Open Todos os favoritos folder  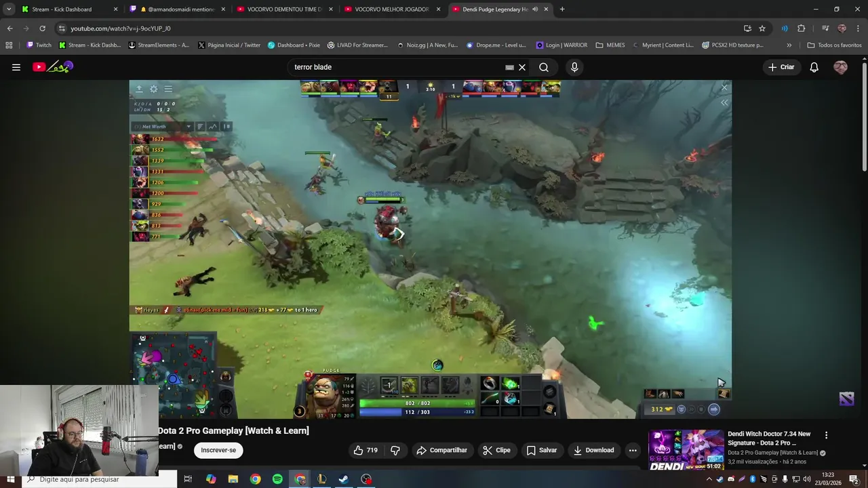834,45
